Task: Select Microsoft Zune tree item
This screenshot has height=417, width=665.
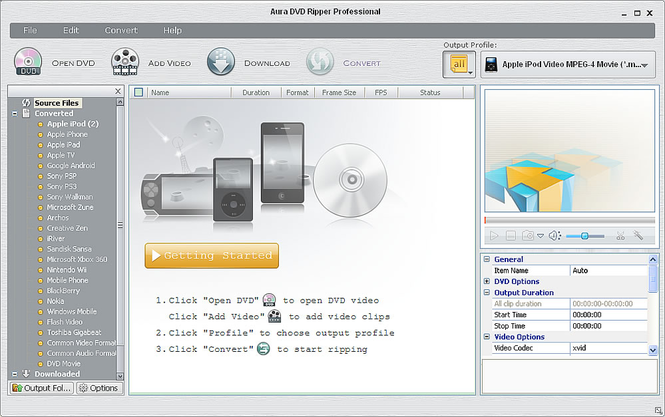Action: [x=70, y=207]
